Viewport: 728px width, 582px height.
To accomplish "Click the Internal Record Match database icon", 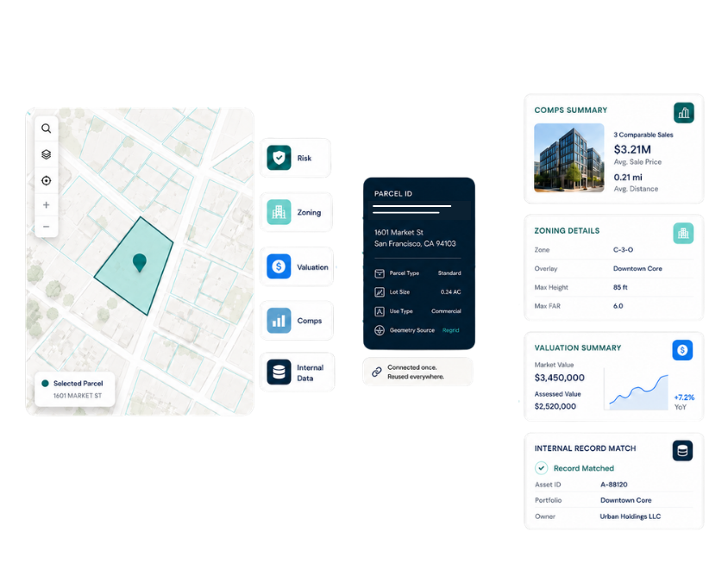I will tap(682, 451).
